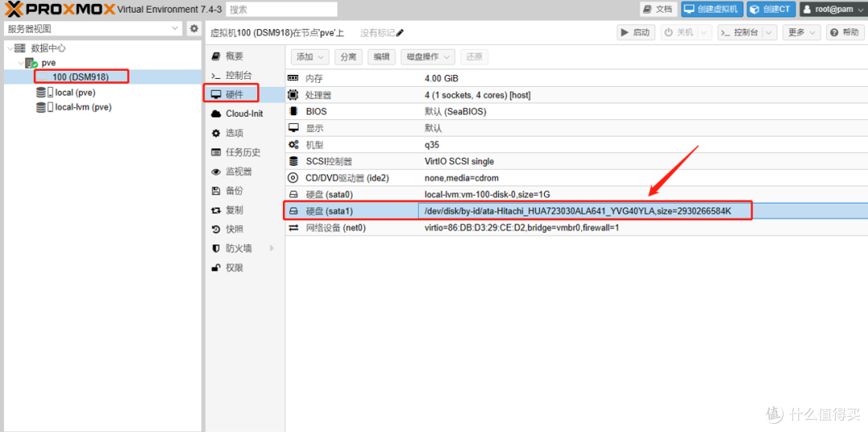This screenshot has height=432, width=868.
Task: Open the 服务器视图 view dropdown
Action: click(x=92, y=29)
